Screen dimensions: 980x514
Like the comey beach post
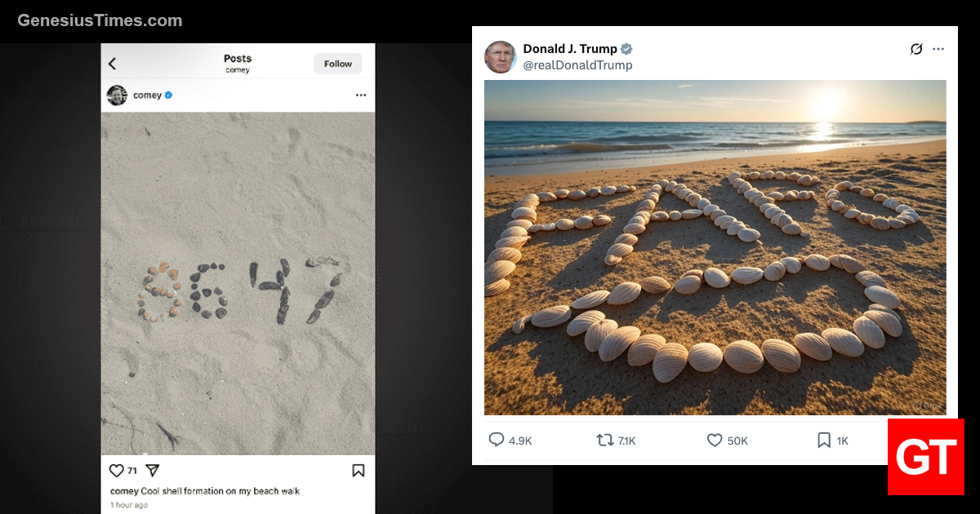116,471
